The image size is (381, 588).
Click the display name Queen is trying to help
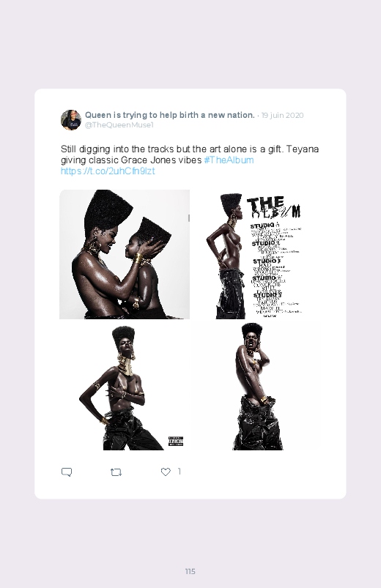[170, 115]
